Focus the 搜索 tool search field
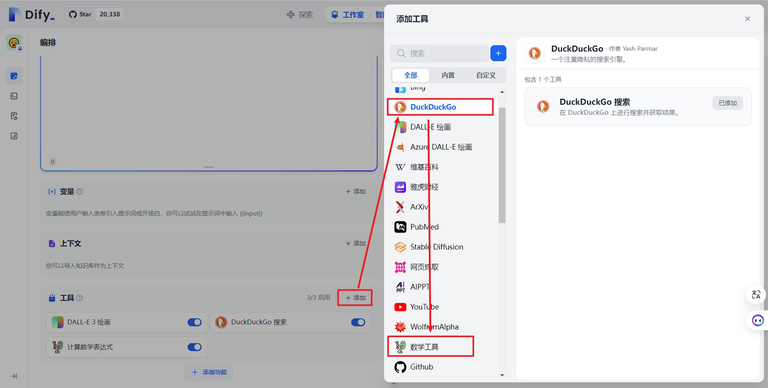 pos(439,53)
